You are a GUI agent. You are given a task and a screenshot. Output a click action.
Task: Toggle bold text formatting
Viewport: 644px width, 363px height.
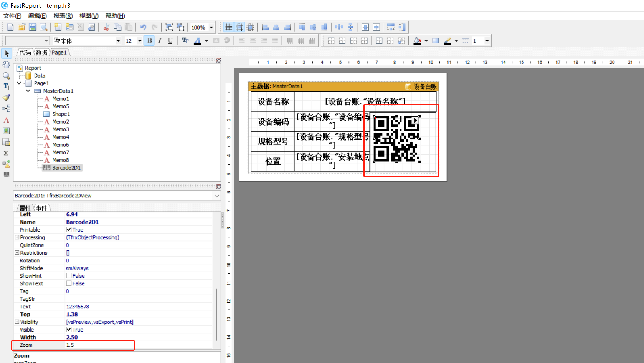[x=149, y=41]
